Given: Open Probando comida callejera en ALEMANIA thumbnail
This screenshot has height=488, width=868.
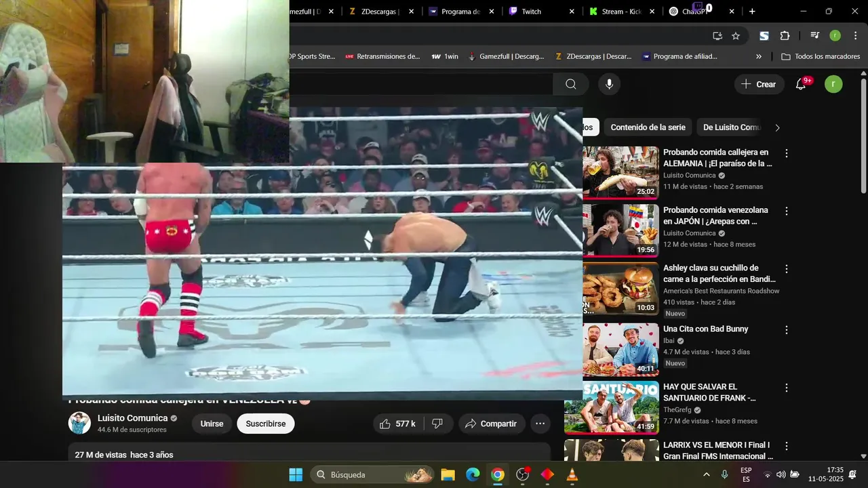Looking at the screenshot, I should click(x=621, y=172).
